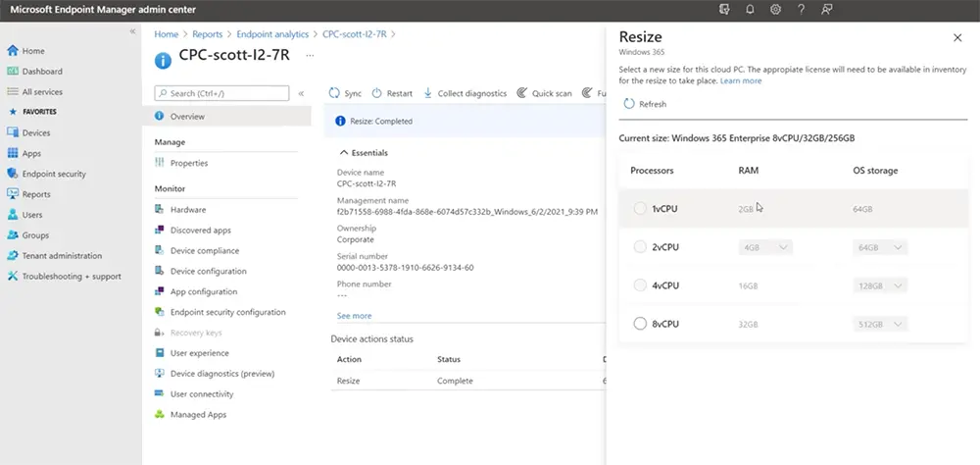The image size is (980, 465).
Task: Click the Restart toolbar button
Action: 392,93
